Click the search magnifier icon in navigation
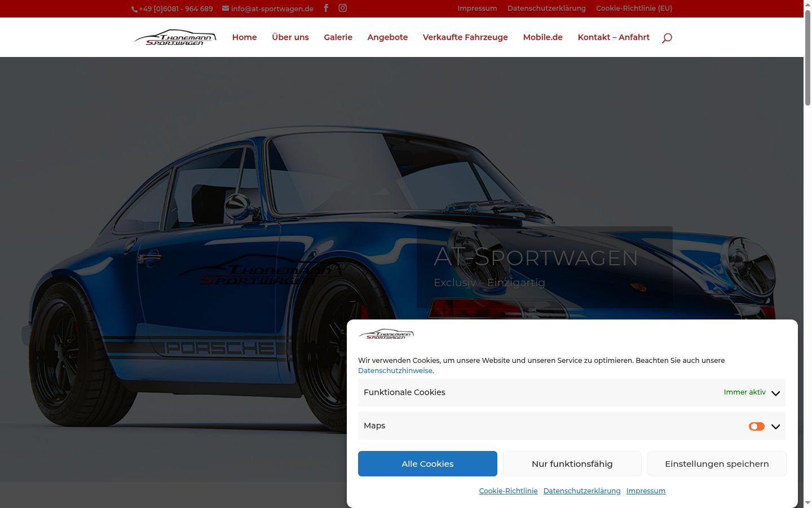 [667, 38]
